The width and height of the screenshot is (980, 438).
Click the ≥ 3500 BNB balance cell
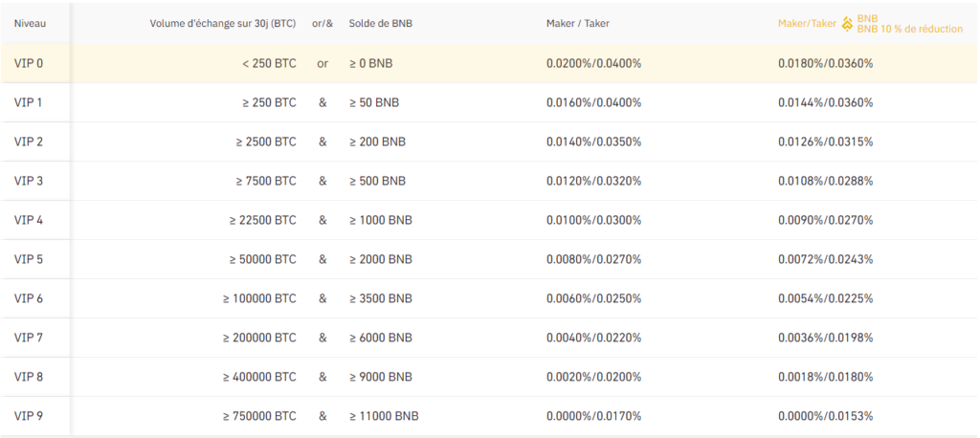click(x=381, y=298)
